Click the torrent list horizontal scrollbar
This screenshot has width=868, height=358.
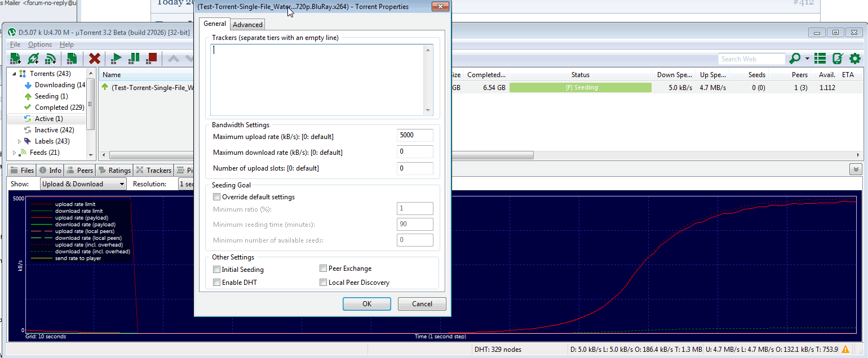pos(321,155)
